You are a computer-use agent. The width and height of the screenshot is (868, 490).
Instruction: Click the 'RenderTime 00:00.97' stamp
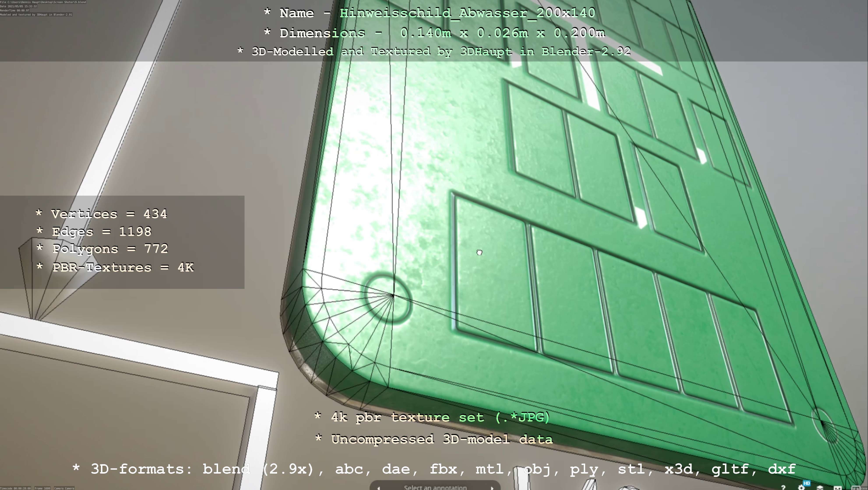[x=15, y=11]
